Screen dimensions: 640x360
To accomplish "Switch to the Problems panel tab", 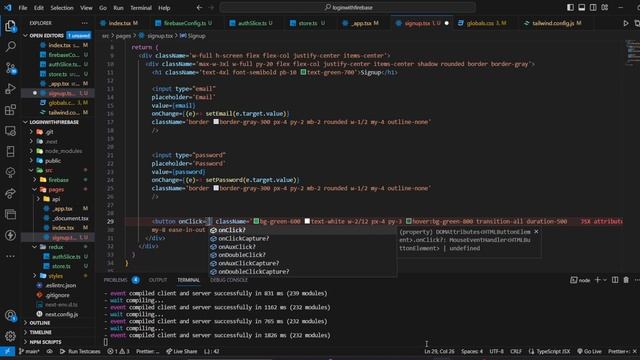I will point(116,280).
